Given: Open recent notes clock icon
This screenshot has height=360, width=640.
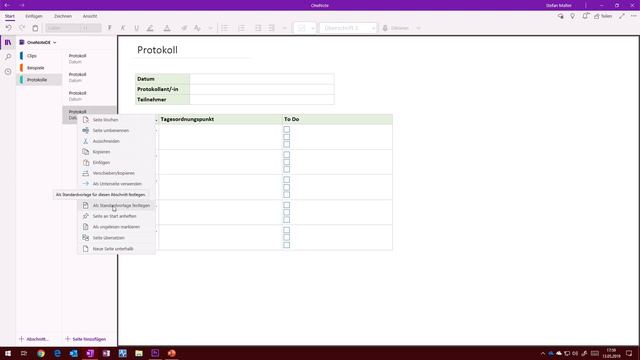Looking at the screenshot, I should point(8,71).
